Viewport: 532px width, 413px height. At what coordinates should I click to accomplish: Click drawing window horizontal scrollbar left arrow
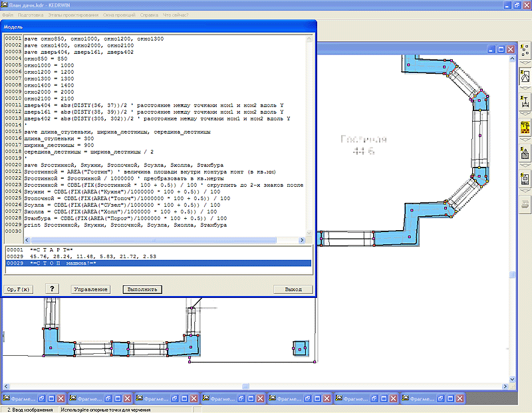tap(6, 386)
